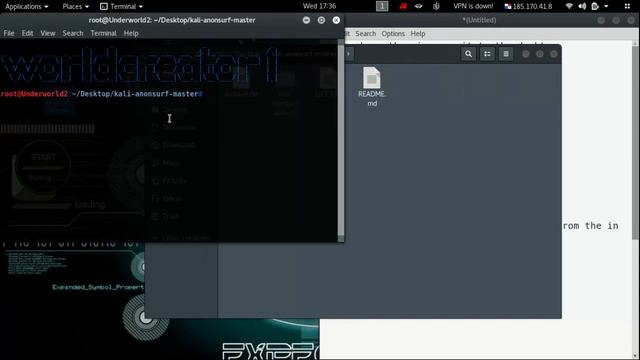
Task: Click the 'VPN is down!' status text
Action: (473, 6)
